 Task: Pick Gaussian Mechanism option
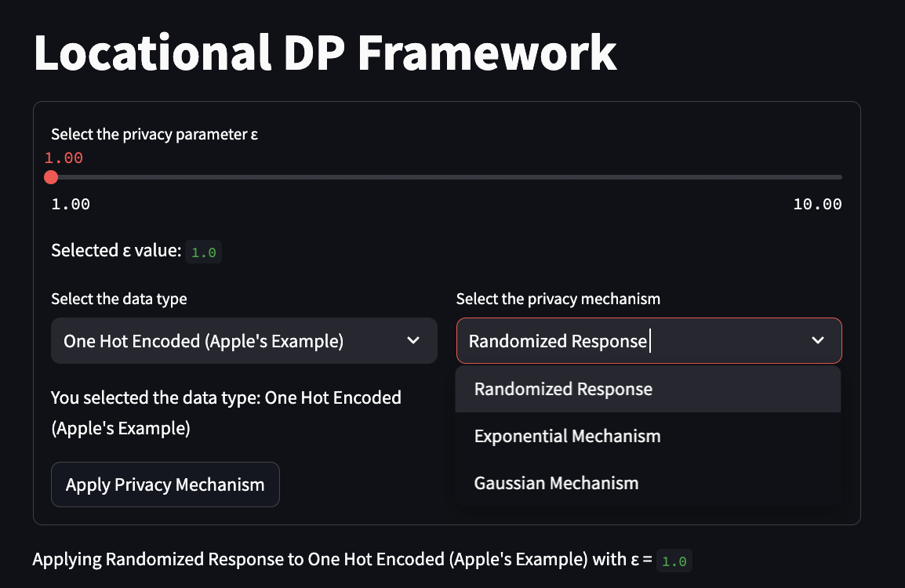648,483
